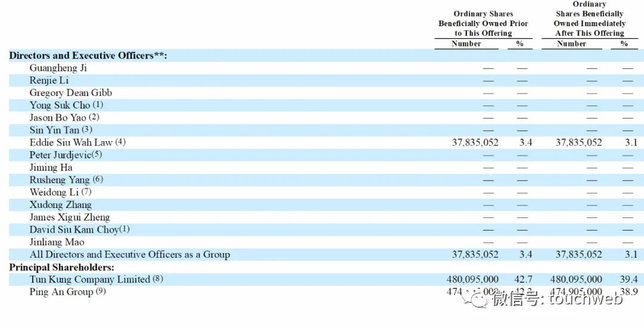Select the group row's after-offering 37,835,052 value

click(578, 254)
